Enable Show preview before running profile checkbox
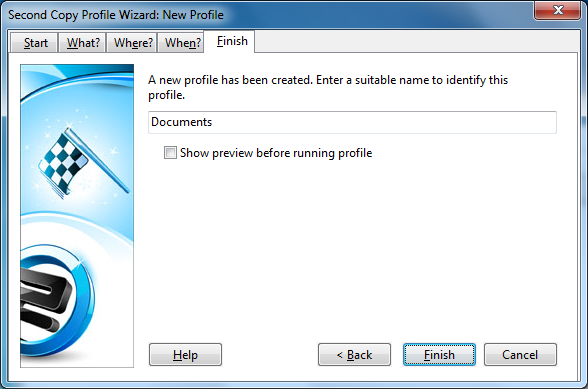This screenshot has width=588, height=389. click(x=170, y=153)
